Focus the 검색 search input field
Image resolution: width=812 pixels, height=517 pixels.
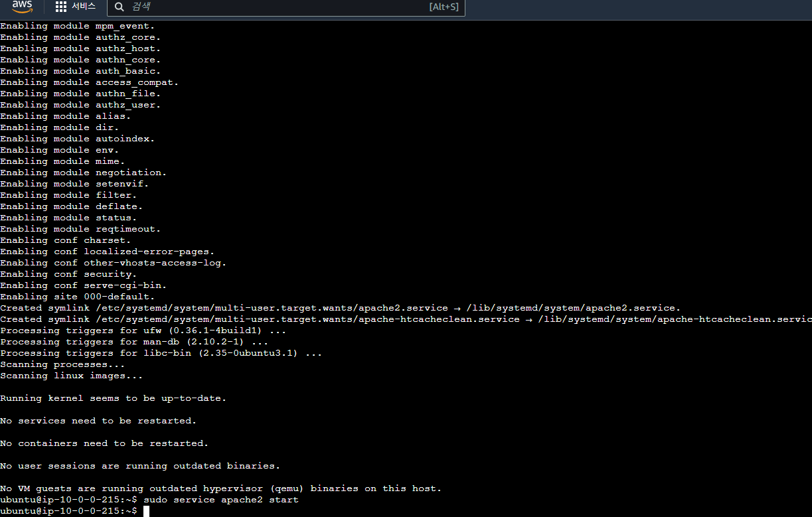coord(286,7)
